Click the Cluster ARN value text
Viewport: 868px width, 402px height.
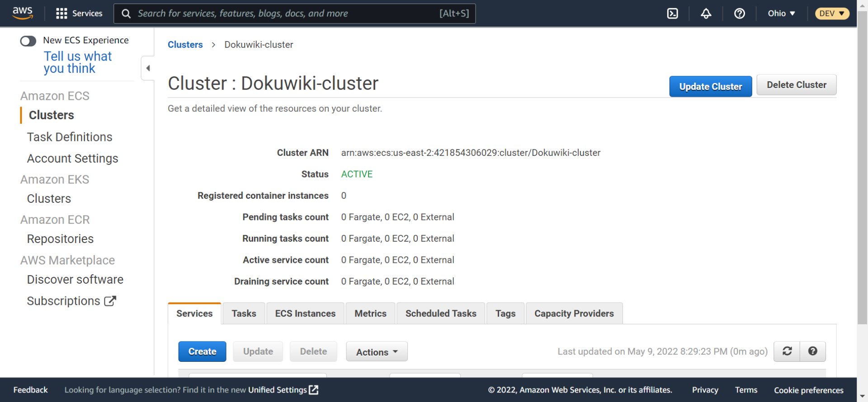click(471, 153)
